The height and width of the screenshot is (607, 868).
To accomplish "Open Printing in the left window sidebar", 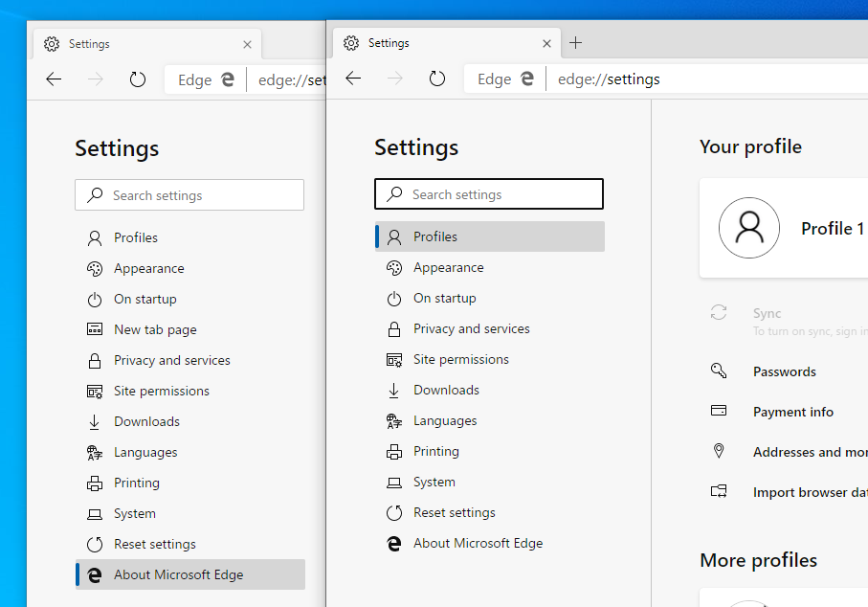I will coord(189,483).
